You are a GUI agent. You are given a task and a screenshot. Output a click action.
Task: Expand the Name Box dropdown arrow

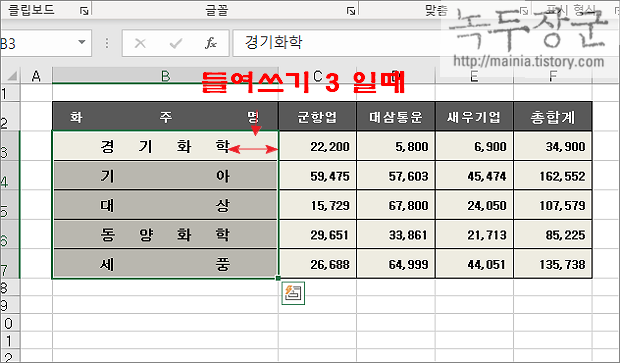point(82,42)
